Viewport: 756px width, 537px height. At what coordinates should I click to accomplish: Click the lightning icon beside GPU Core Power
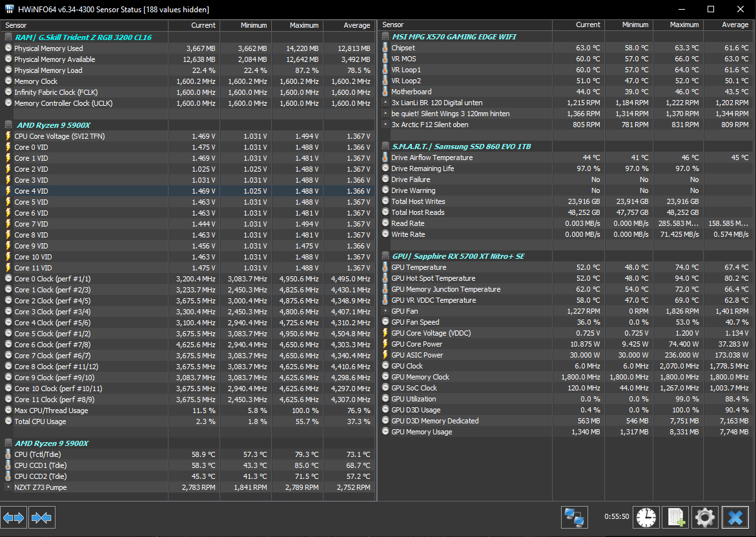tap(385, 344)
